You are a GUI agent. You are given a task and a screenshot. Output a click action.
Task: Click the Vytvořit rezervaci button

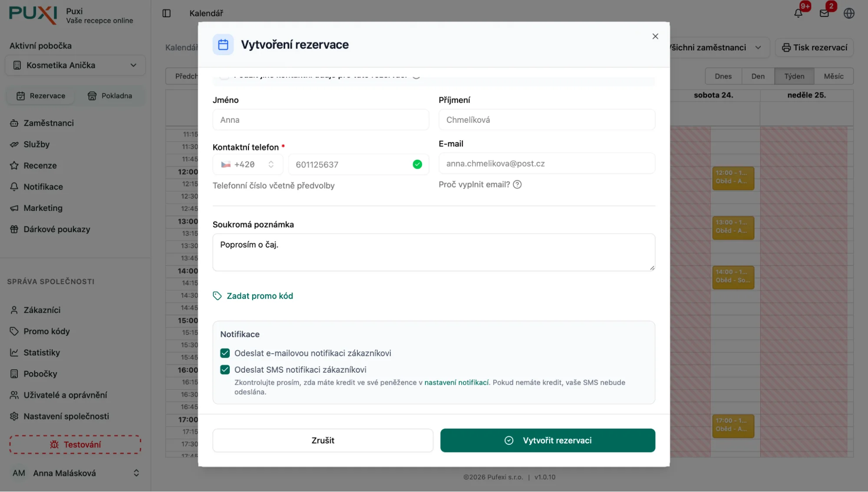pos(548,440)
